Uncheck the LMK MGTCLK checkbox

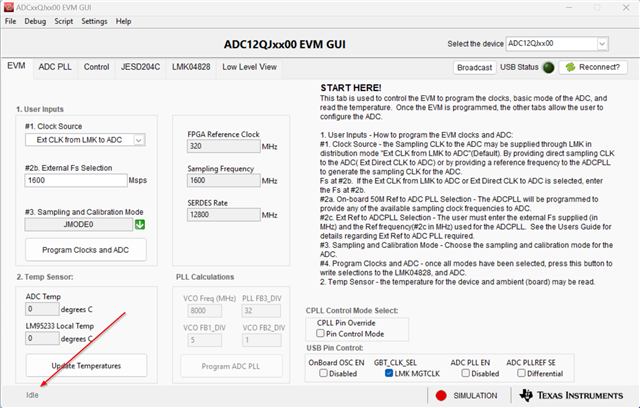tap(389, 373)
